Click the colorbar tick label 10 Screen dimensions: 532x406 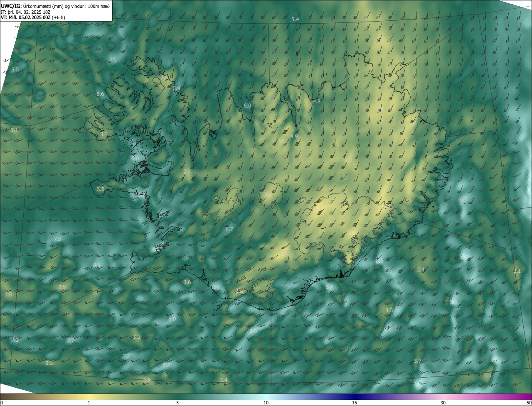[266, 403]
